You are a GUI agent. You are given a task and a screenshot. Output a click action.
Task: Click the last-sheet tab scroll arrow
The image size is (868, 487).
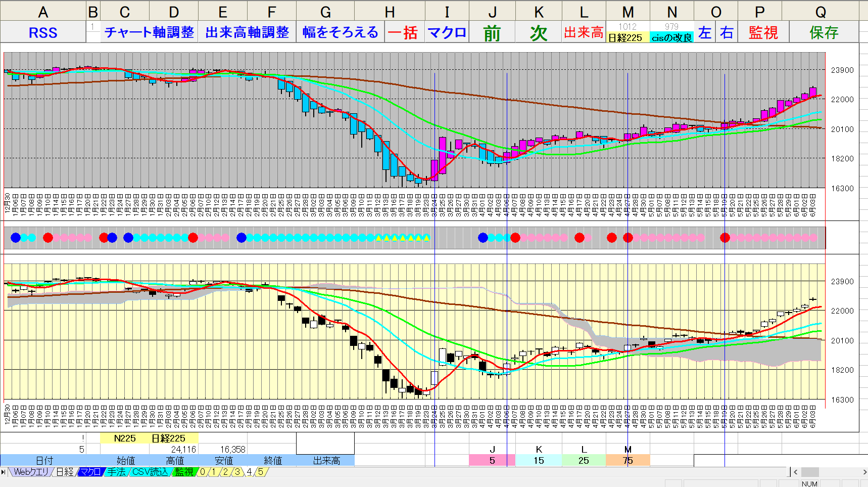pos(4,472)
